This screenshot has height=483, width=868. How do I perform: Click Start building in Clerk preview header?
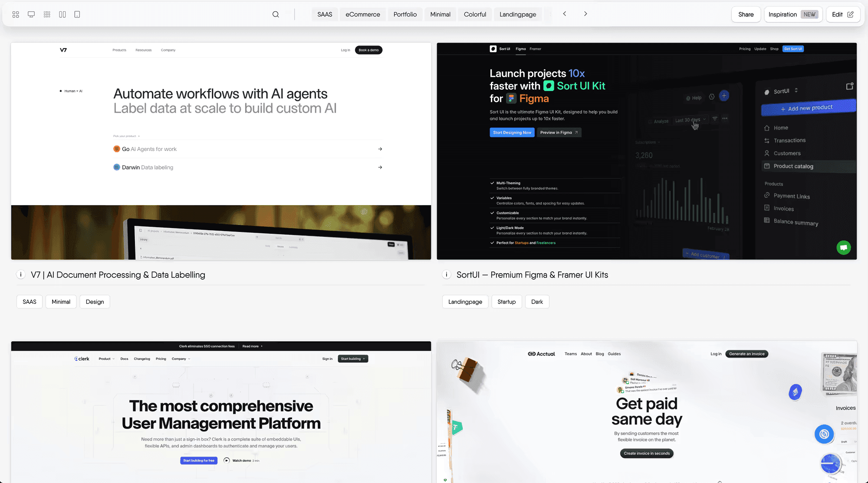tap(353, 359)
